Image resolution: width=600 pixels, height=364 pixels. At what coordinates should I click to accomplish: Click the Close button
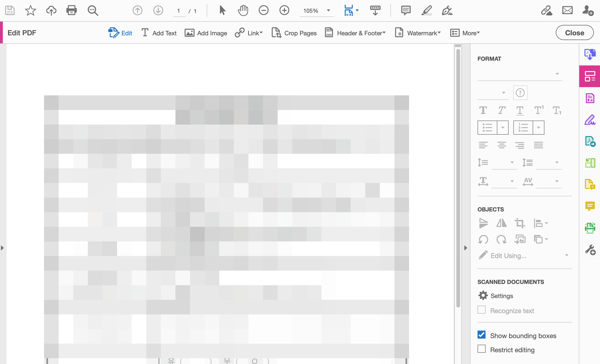point(574,33)
